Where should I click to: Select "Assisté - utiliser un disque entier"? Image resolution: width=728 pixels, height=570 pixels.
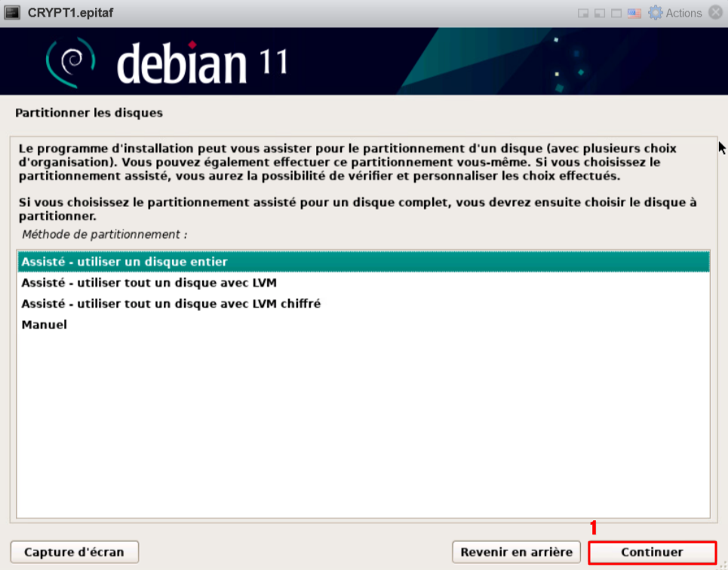pyautogui.click(x=124, y=261)
